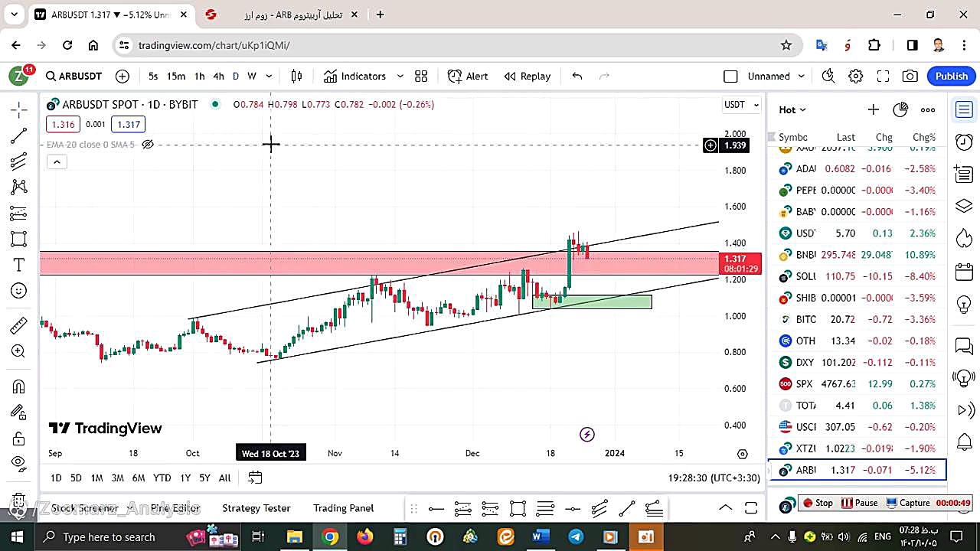Open watchlist advanced view pie icon
This screenshot has width=980, height=551.
[x=900, y=109]
